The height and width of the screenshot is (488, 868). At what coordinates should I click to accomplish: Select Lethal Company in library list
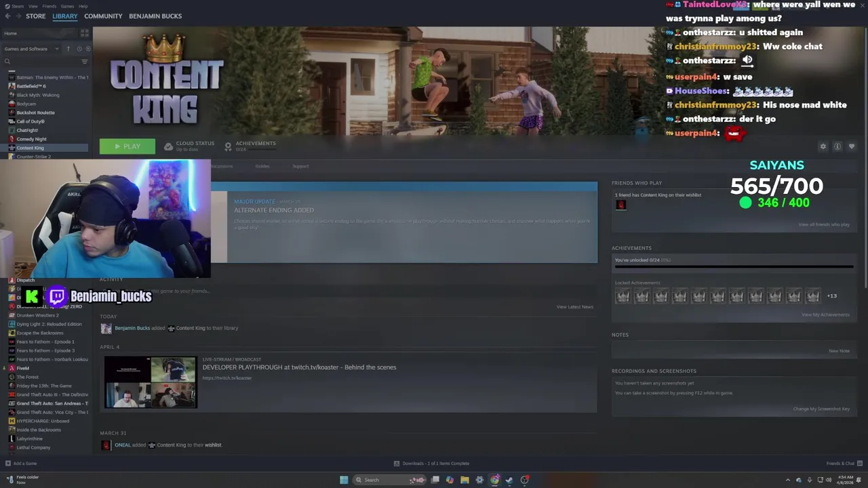click(33, 447)
